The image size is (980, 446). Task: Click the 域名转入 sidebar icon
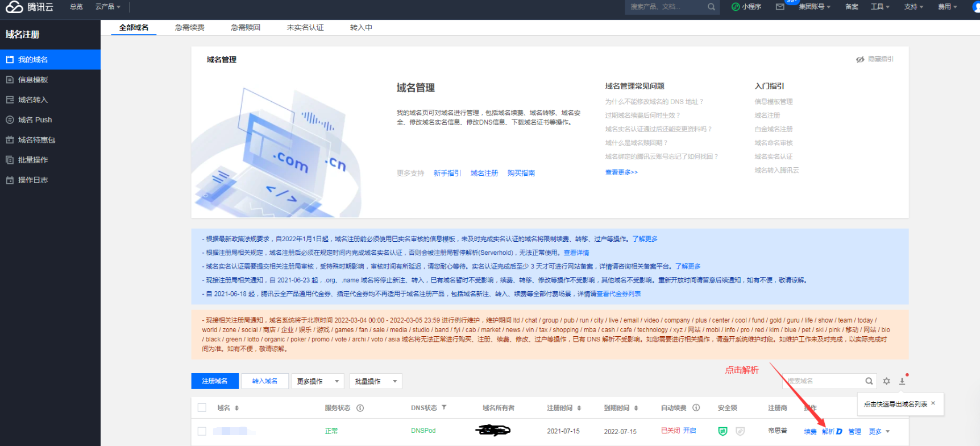pos(10,100)
